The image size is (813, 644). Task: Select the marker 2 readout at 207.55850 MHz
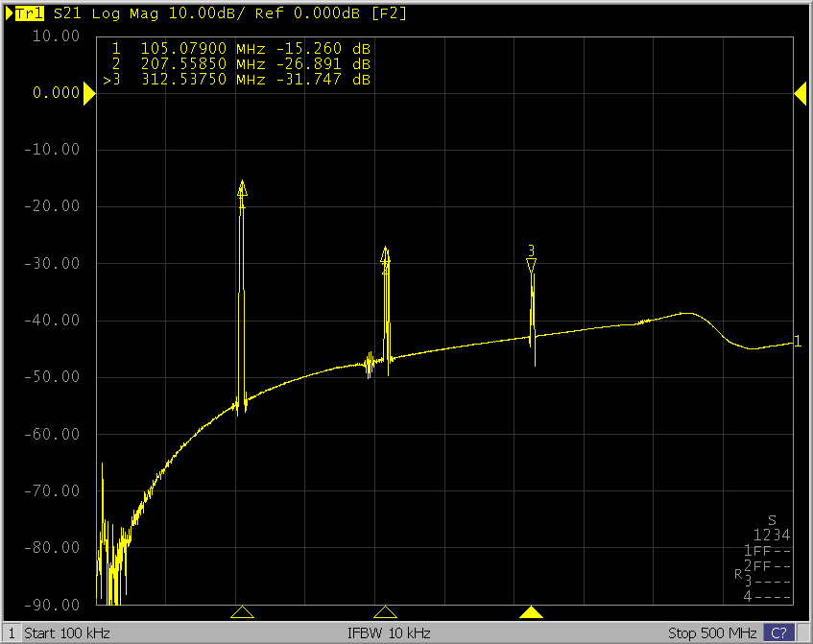click(x=240, y=64)
